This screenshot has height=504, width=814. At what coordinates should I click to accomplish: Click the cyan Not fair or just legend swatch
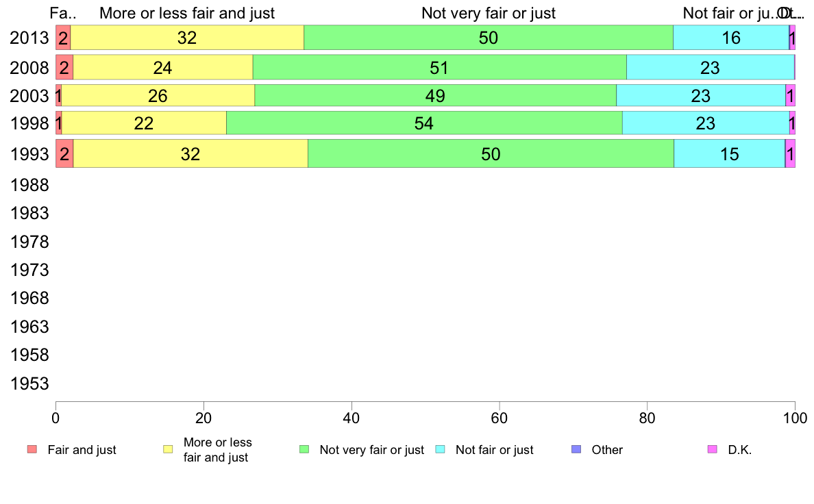pos(440,449)
